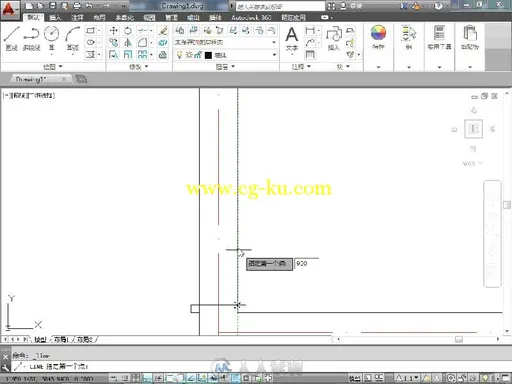The height and width of the screenshot is (384, 512).
Task: Switch to the Annotate ribbon tab
Action: pos(77,17)
